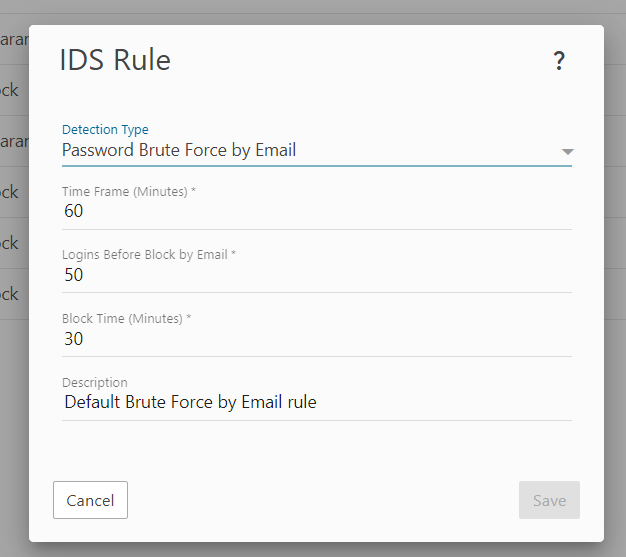The height and width of the screenshot is (557, 626).
Task: Click empty space right of Description text
Action: click(450, 403)
